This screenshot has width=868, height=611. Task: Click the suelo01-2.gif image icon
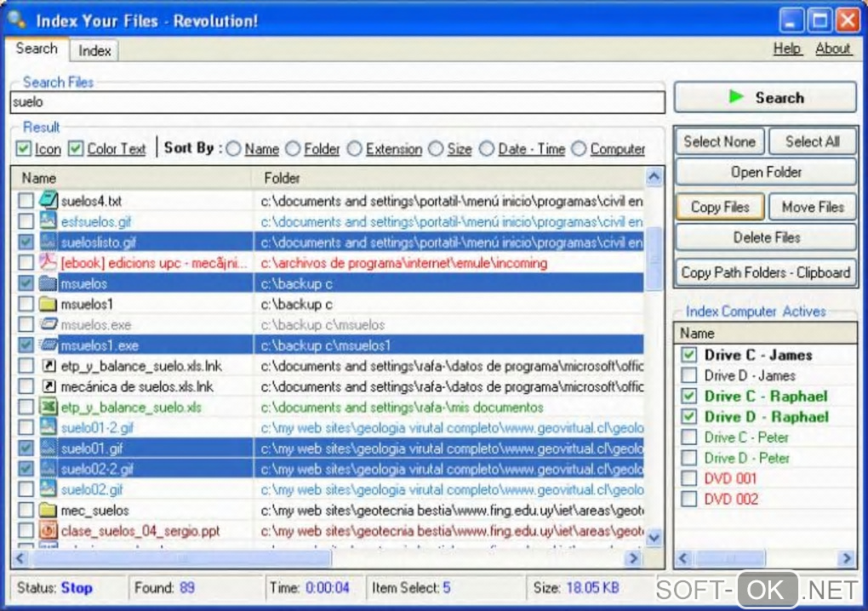coord(49,427)
